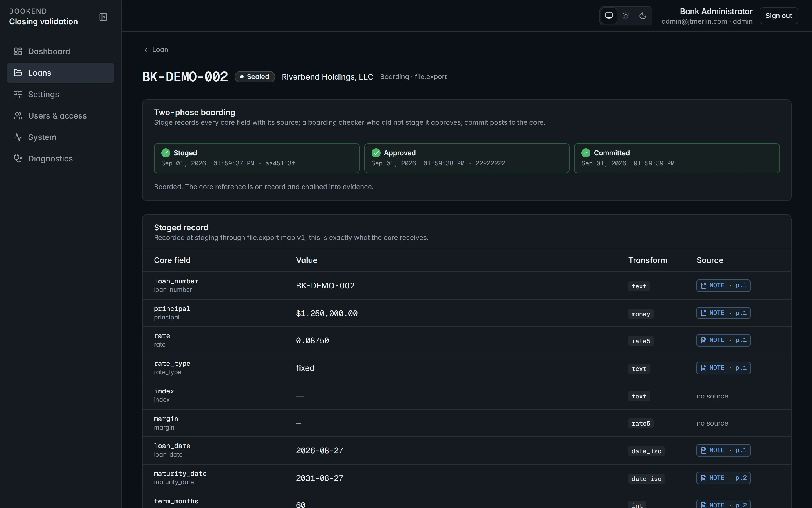Viewport: 812px width, 508px height.
Task: Click the Boarding · file.export label
Action: (x=413, y=77)
